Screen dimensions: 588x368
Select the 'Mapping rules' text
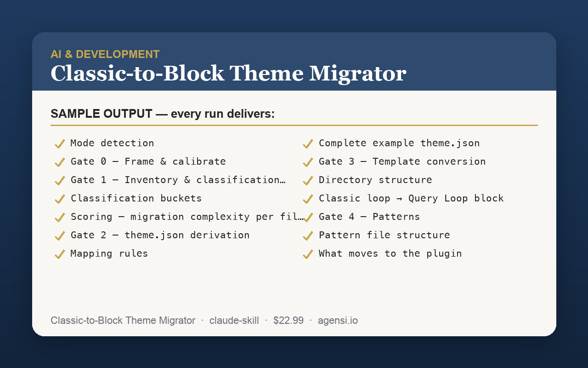click(x=109, y=253)
